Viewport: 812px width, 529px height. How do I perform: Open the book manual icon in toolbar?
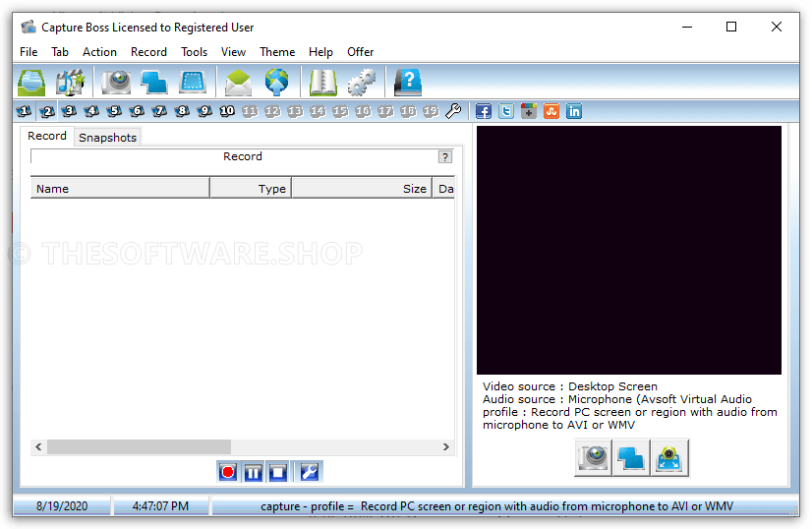coord(322,82)
